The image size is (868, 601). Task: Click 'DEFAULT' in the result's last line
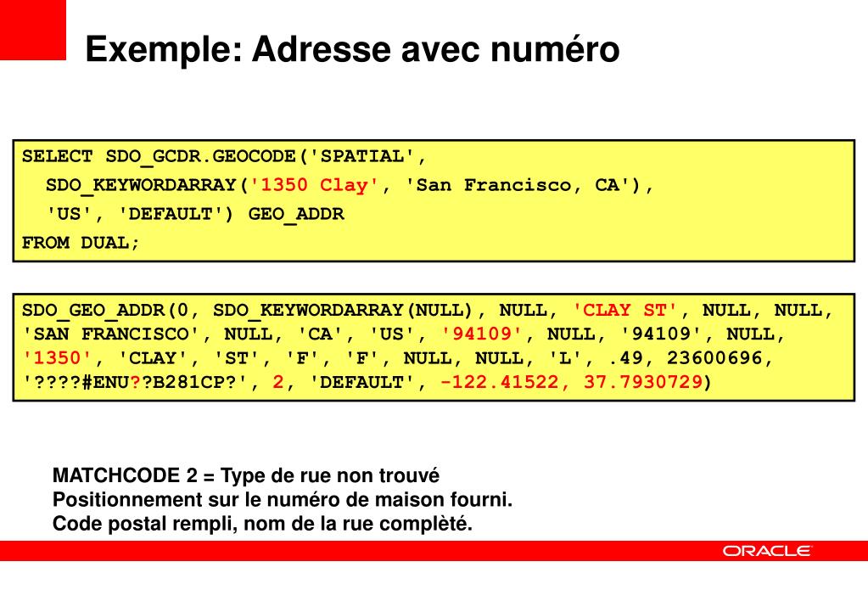point(362,382)
